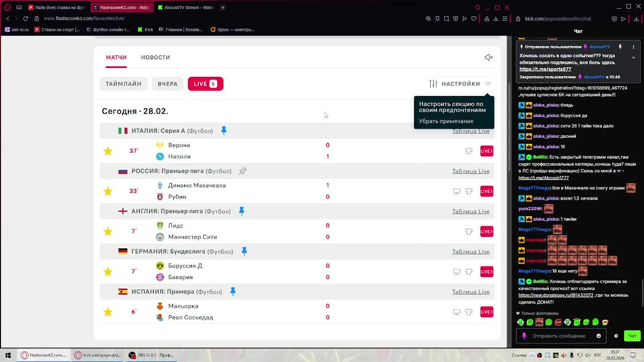This screenshot has width=644, height=362.
Task: Click TV broadcast icon for Динамо Махачкала match
Action: tap(457, 191)
